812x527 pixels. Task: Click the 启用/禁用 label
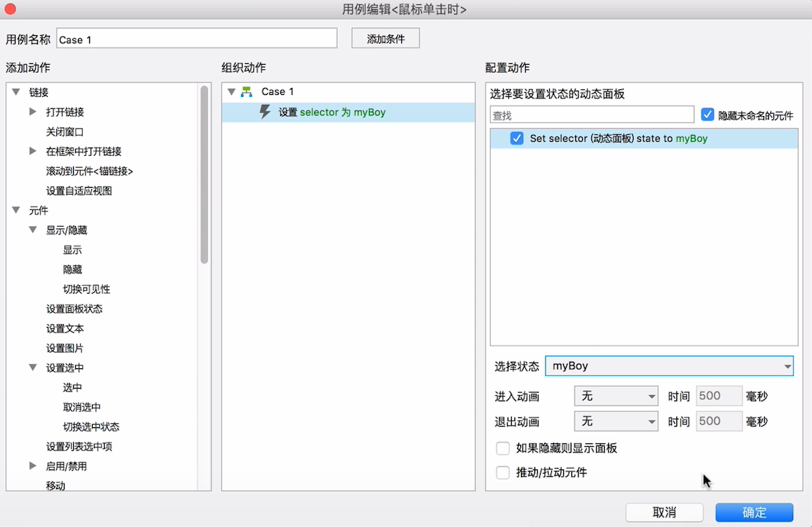pyautogui.click(x=66, y=467)
